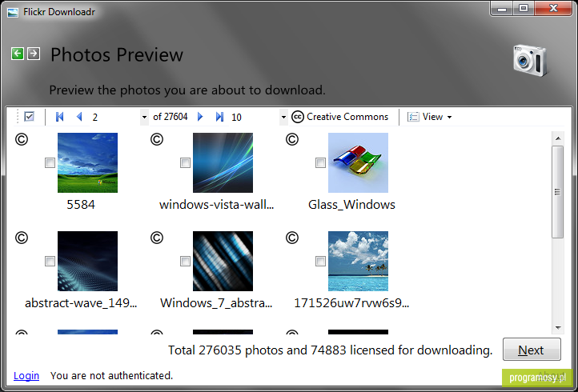Screen dimensions: 578x392
Task: Click the page number field showing 2
Action: [114, 117]
